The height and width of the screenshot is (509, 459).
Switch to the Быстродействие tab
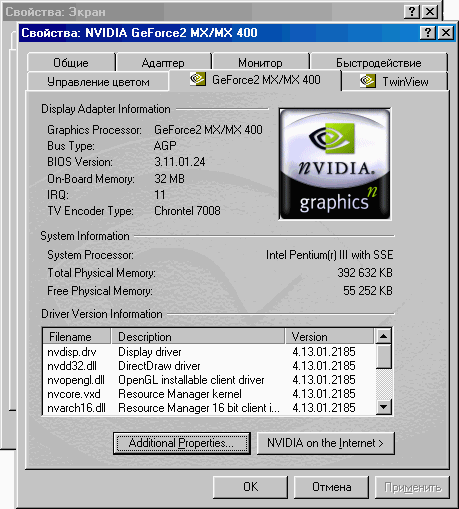(378, 62)
